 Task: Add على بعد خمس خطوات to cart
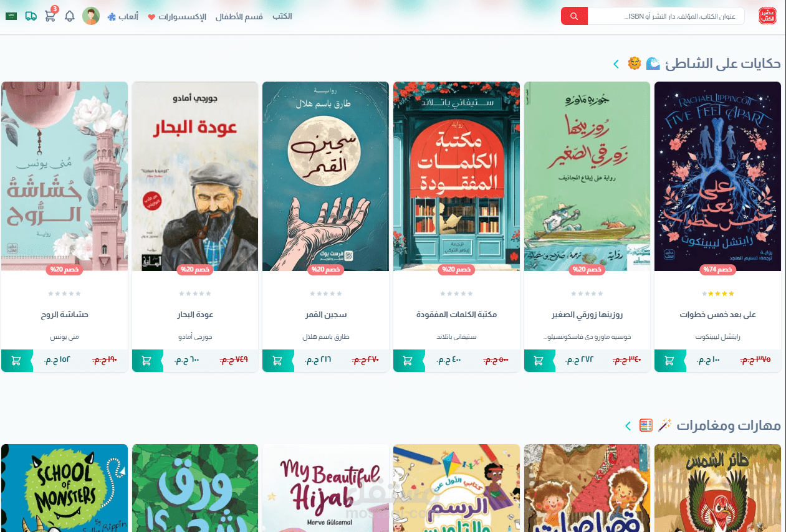click(669, 361)
